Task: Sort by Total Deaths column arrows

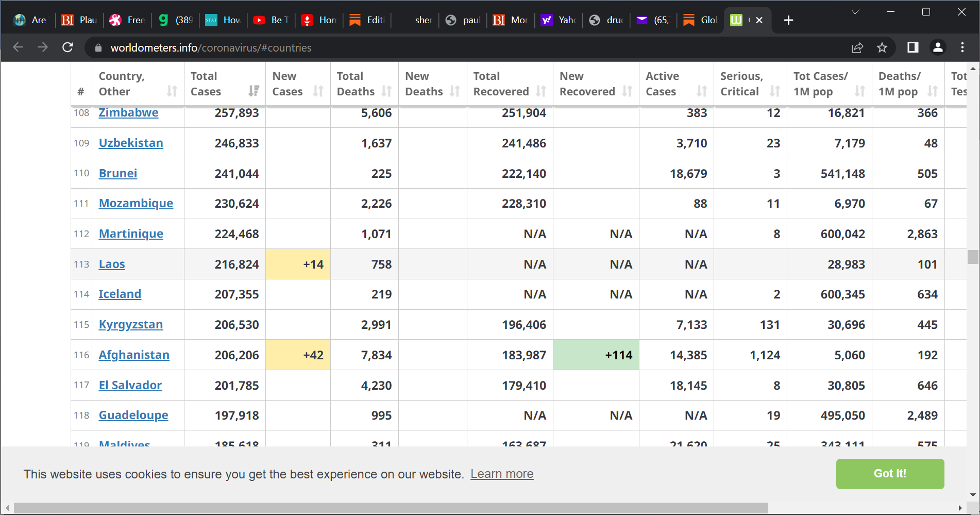Action: 386,91
